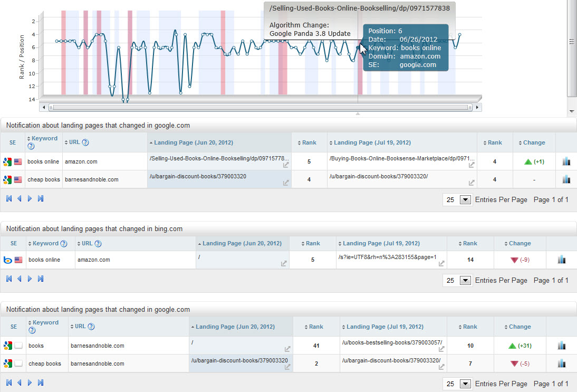Open Entries Per Page dropdown in first table
Screen dimensions: 577x392
point(465,200)
